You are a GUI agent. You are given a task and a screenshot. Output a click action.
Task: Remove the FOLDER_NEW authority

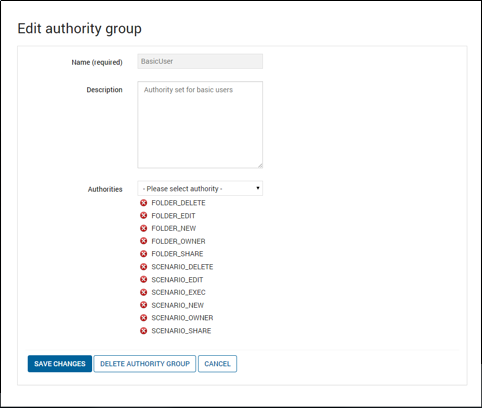(x=143, y=228)
